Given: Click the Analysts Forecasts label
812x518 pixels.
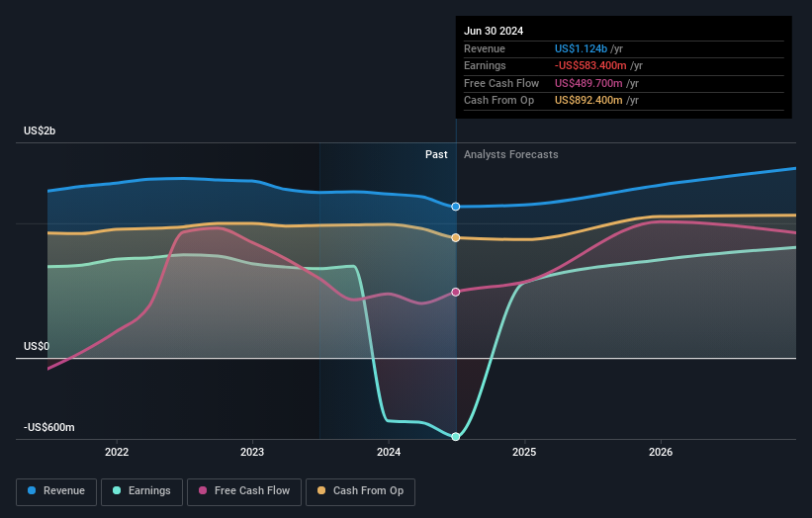Looking at the screenshot, I should 511,154.
